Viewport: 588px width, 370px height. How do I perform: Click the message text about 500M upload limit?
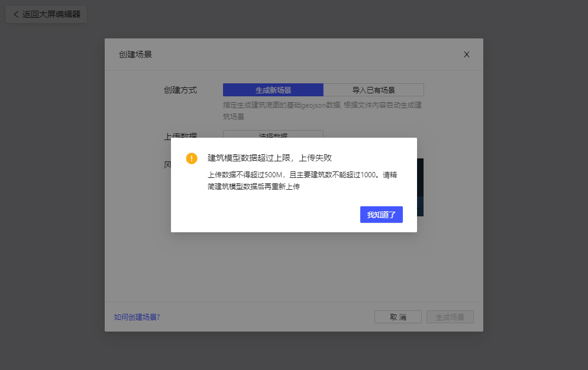(302, 180)
